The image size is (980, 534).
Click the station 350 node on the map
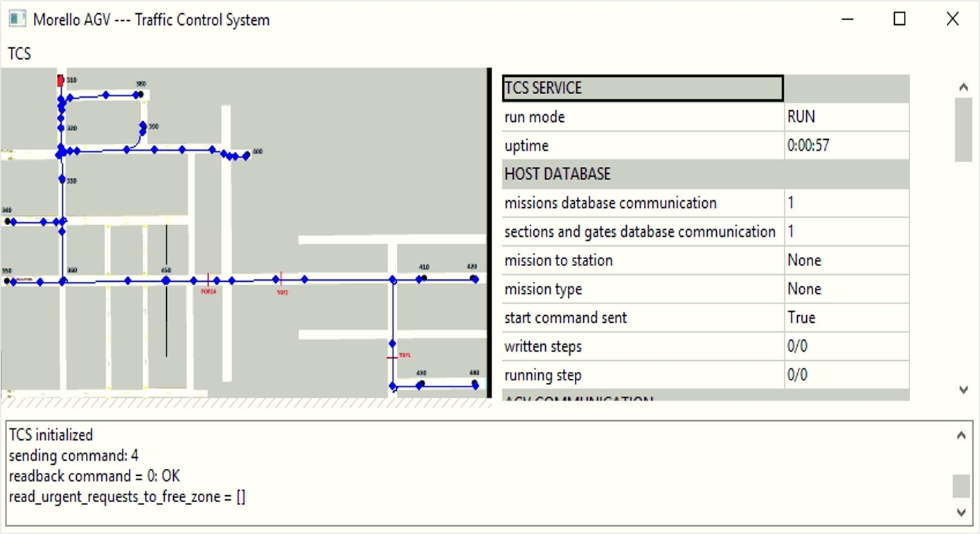[7, 281]
